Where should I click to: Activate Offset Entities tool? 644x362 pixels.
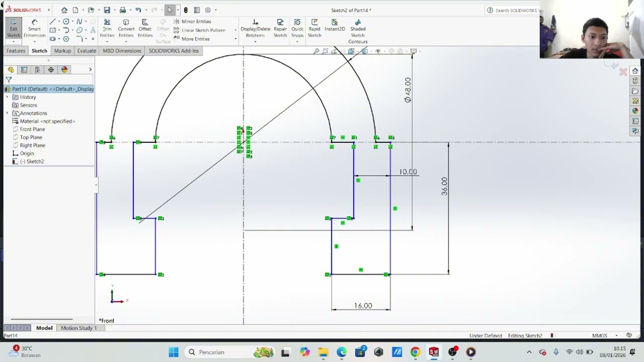click(145, 29)
